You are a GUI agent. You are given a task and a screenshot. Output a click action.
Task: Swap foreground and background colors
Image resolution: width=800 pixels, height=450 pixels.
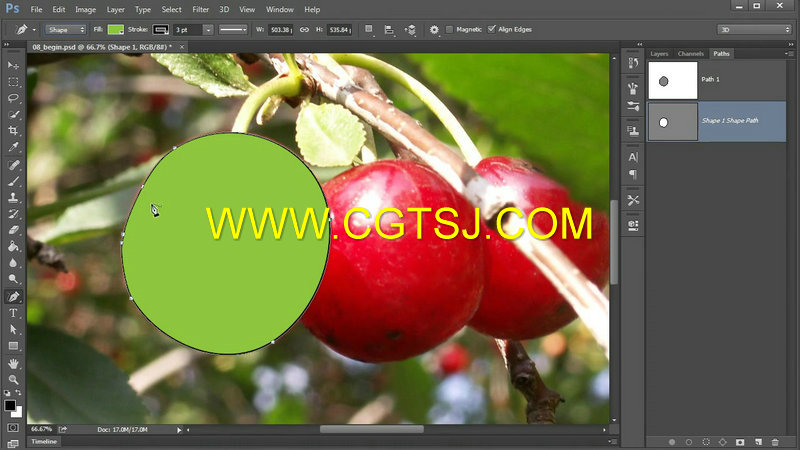(18, 392)
